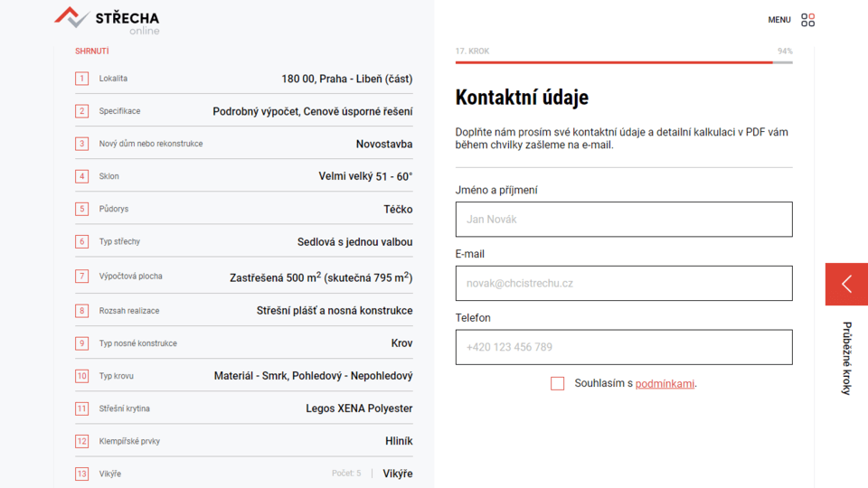
Task: Click 'Podrobný výpočet, Cenově úsporné řešení' value
Action: pyautogui.click(x=313, y=111)
